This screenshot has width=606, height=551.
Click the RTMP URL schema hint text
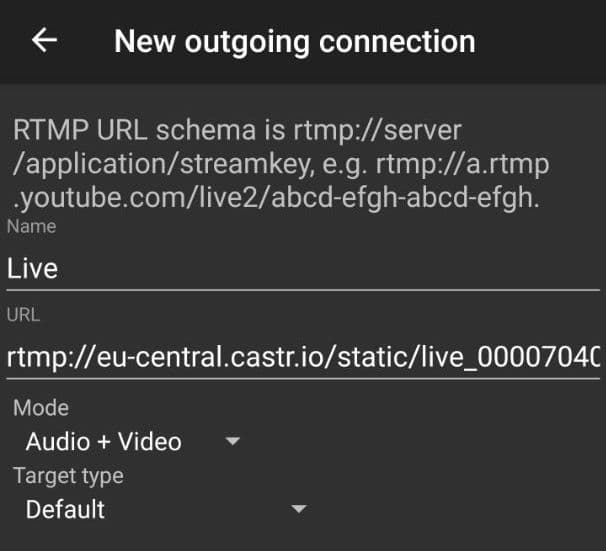tap(236, 131)
